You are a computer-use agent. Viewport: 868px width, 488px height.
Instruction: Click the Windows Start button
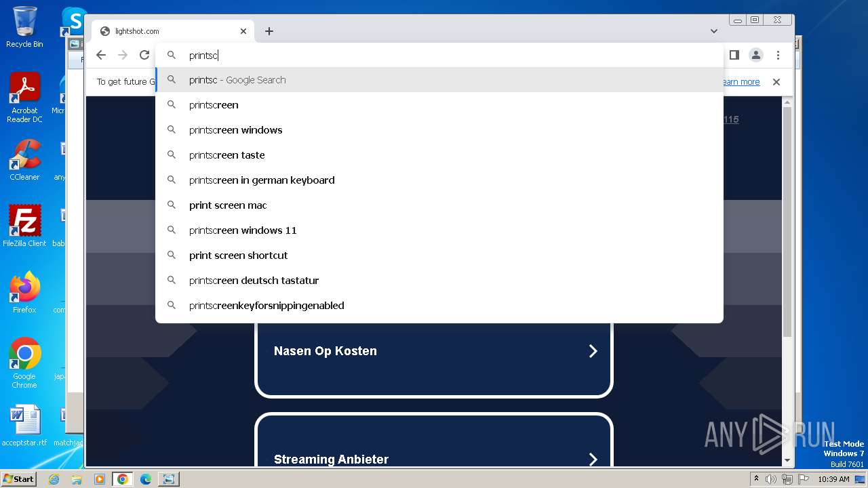point(18,479)
